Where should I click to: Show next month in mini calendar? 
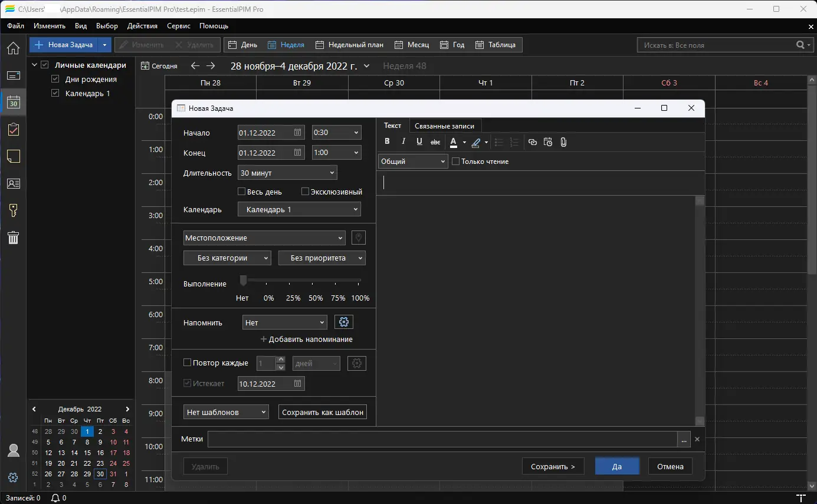pyautogui.click(x=127, y=409)
